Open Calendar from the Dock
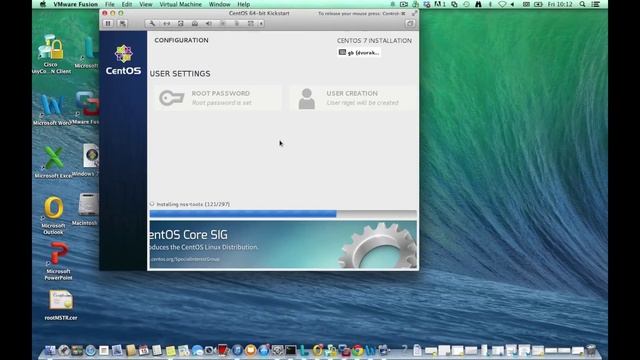 [x=144, y=350]
